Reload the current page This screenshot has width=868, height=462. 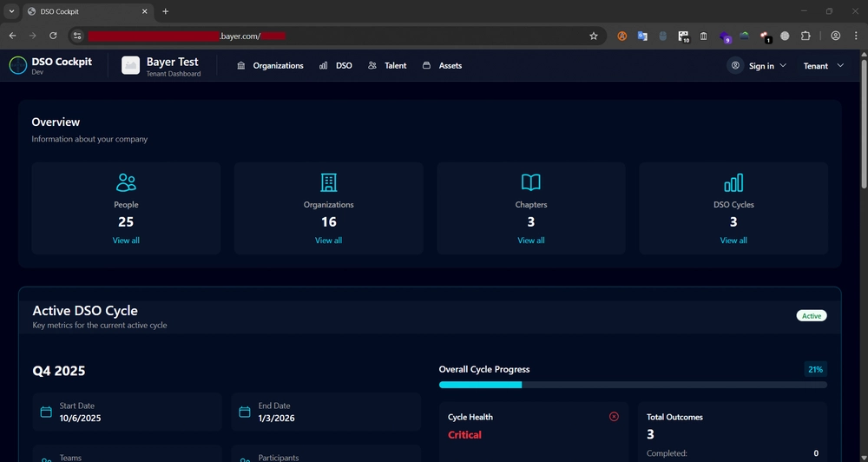tap(53, 36)
